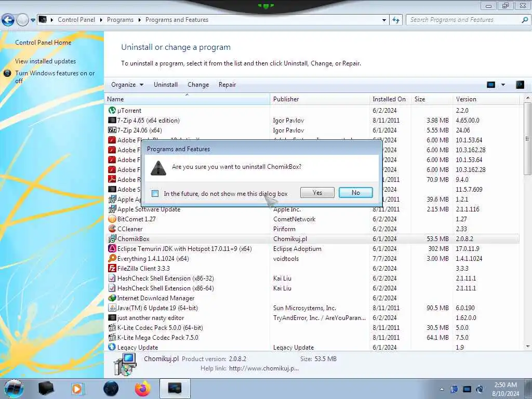
Task: Open the media player taskbar icon
Action: [77, 389]
